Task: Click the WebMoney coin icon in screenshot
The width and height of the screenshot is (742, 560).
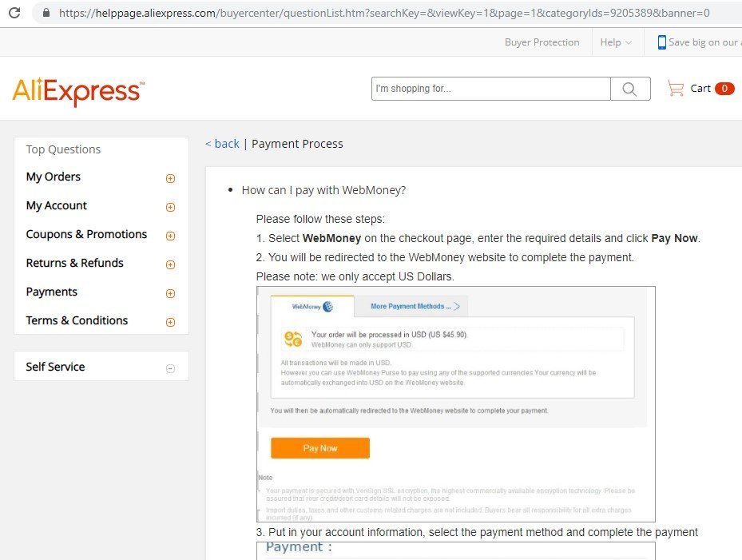Action: click(293, 340)
